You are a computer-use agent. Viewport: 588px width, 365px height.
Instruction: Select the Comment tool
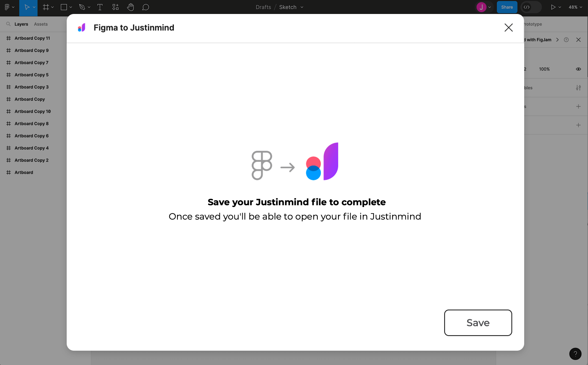coord(146,7)
